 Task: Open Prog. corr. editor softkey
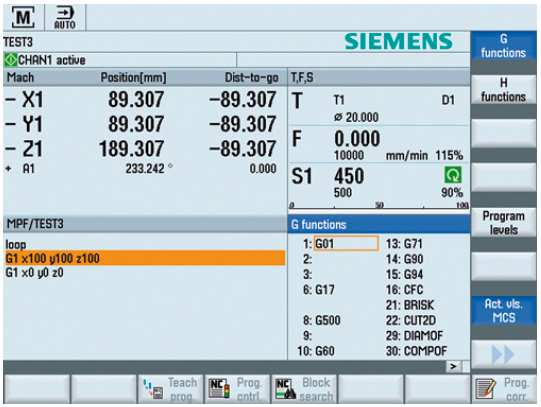click(x=503, y=389)
